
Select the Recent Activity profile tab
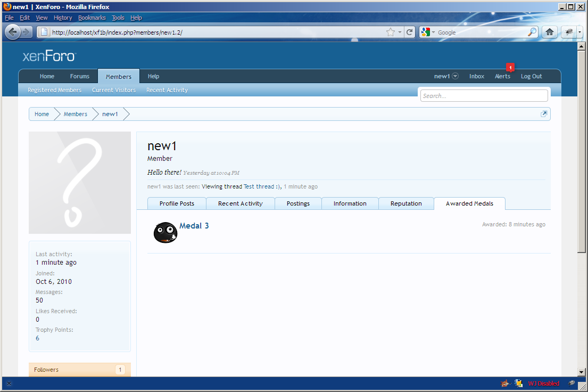[x=240, y=203]
